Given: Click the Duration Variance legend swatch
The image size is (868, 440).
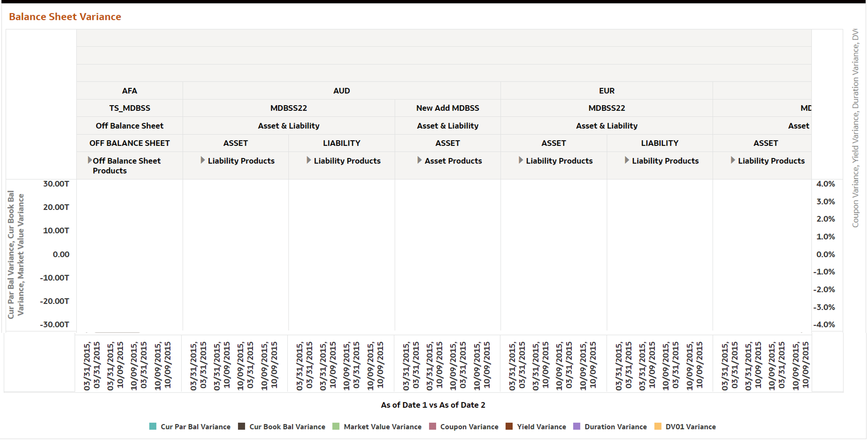Looking at the screenshot, I should click(x=577, y=427).
